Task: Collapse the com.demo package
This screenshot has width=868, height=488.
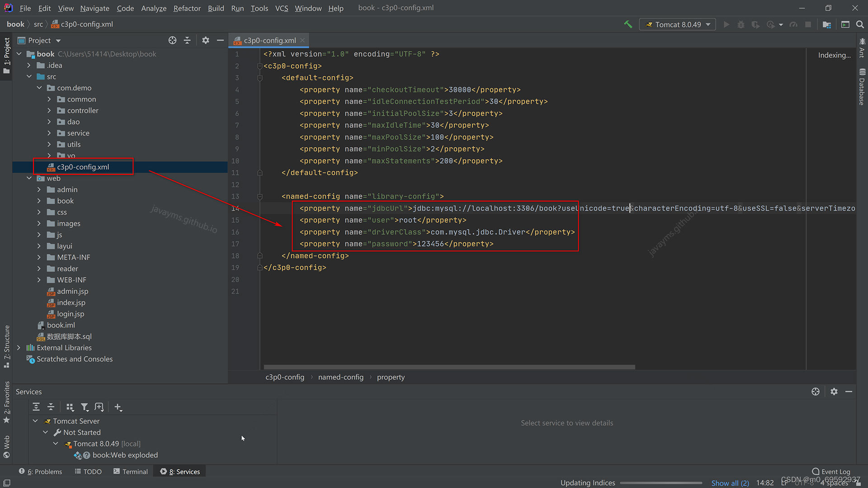Action: click(39, 88)
